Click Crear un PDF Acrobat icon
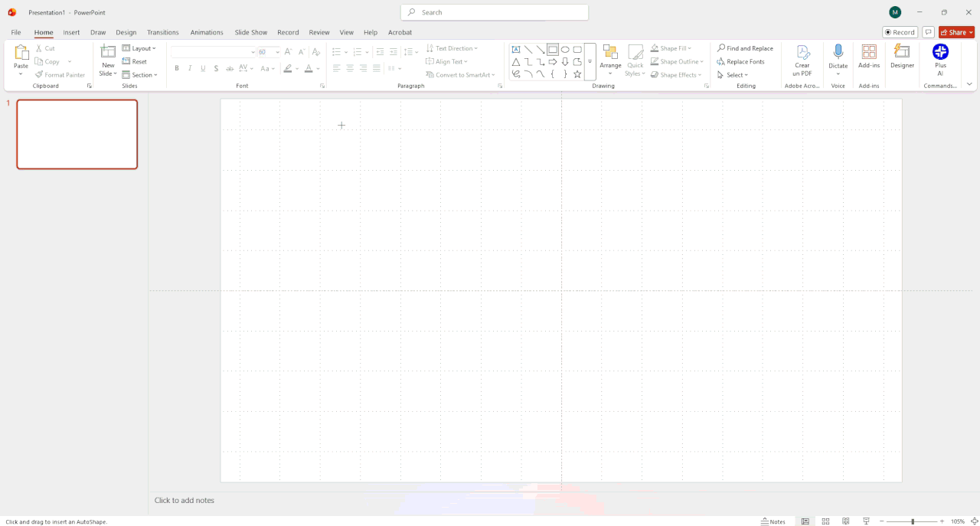980x526 pixels. [802, 60]
